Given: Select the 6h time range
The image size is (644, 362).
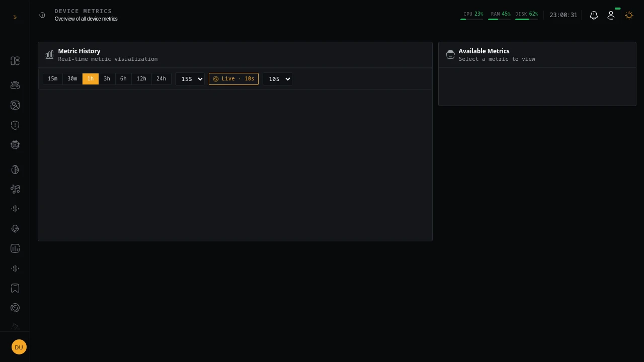Looking at the screenshot, I should click(123, 79).
